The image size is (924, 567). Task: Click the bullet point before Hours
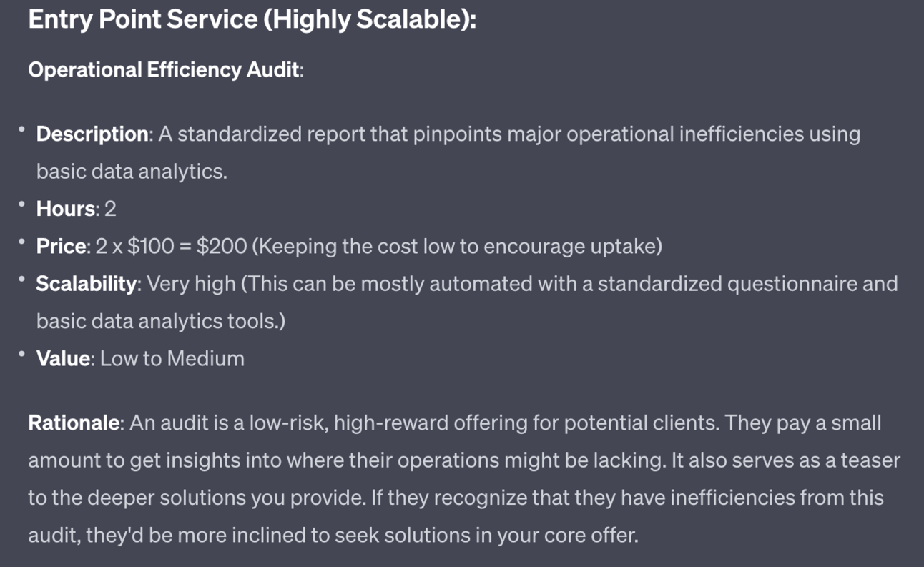(x=22, y=204)
